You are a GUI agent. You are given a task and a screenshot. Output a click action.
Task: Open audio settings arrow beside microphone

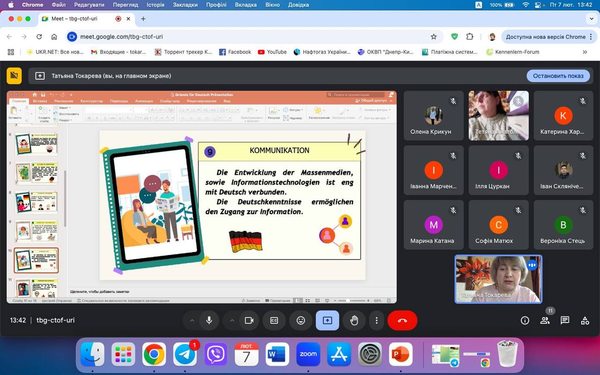click(192, 320)
